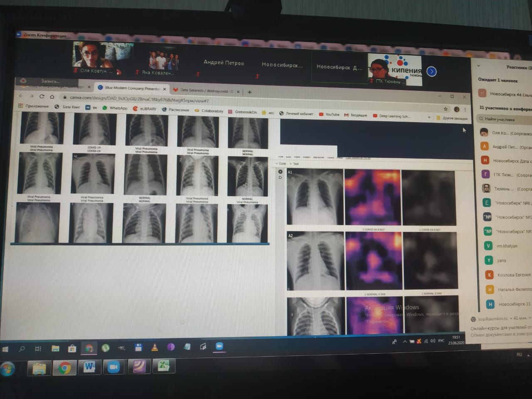Open volume icon in shared system tray
This screenshot has height=399, width=532.
tap(433, 341)
